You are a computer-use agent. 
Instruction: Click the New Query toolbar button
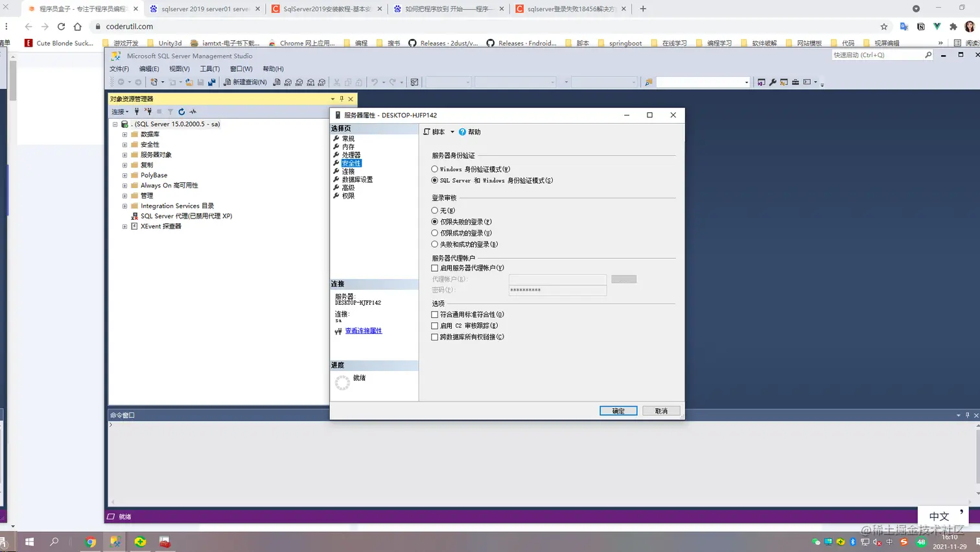245,82
